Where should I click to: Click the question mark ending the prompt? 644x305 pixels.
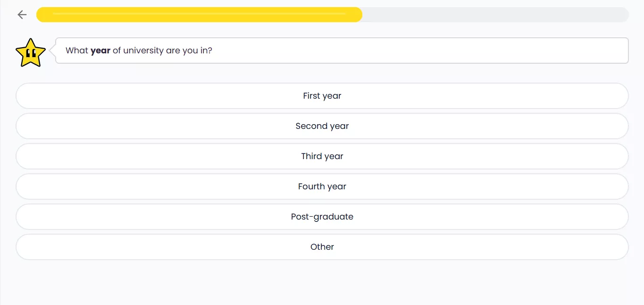click(x=210, y=51)
